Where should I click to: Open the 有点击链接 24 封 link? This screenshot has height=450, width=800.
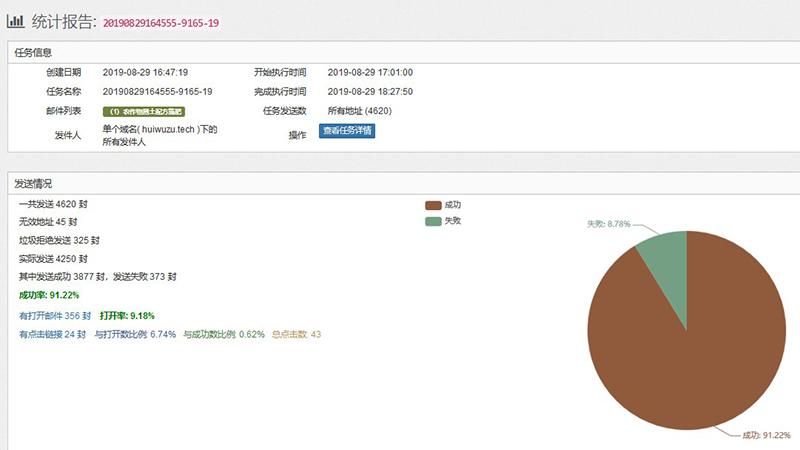click(x=53, y=334)
